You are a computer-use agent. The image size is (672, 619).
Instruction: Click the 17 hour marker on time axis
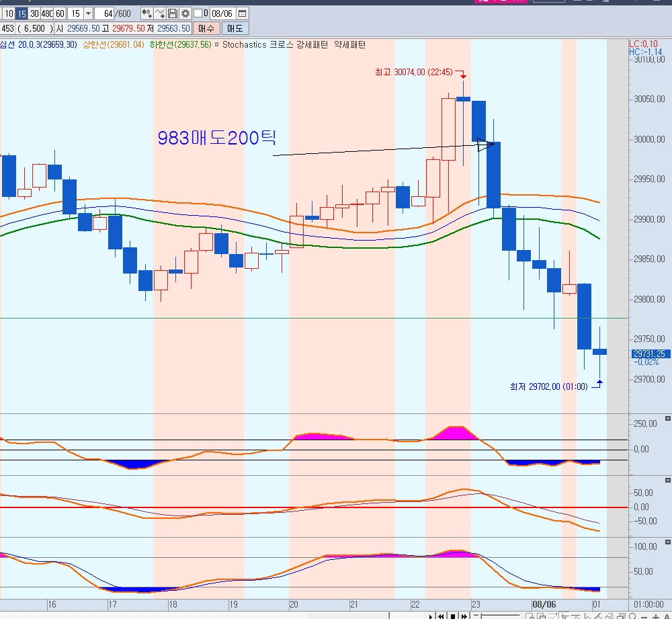tap(112, 604)
